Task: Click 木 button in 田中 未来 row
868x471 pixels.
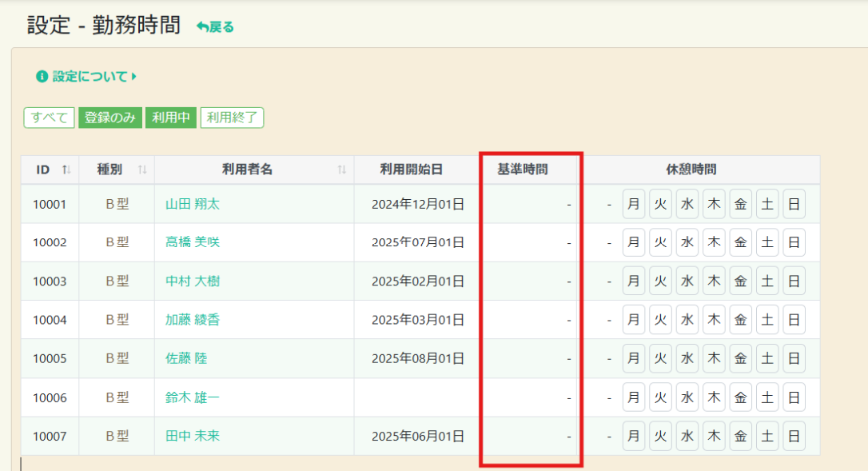Action: (x=714, y=437)
